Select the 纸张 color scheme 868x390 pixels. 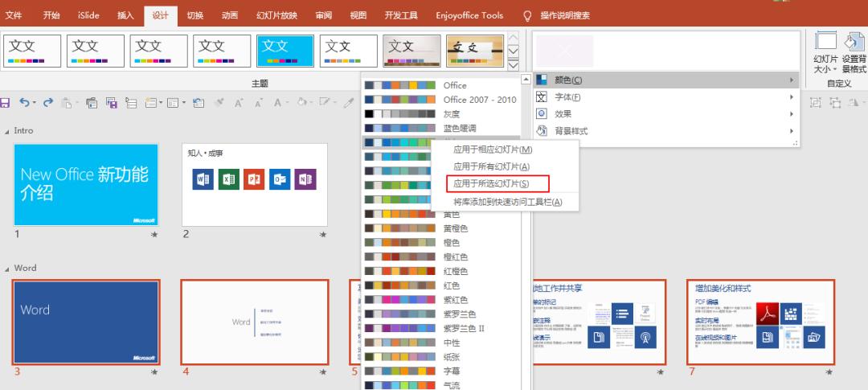(x=441, y=357)
